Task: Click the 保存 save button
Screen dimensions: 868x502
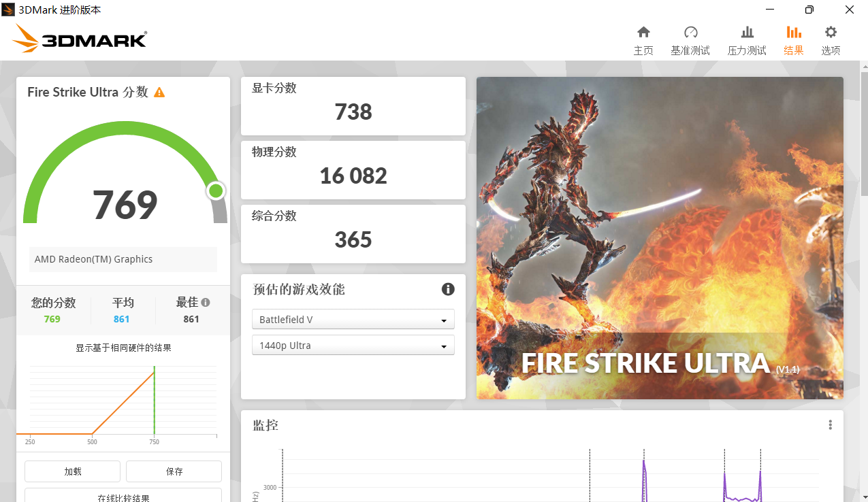Action: [174, 471]
